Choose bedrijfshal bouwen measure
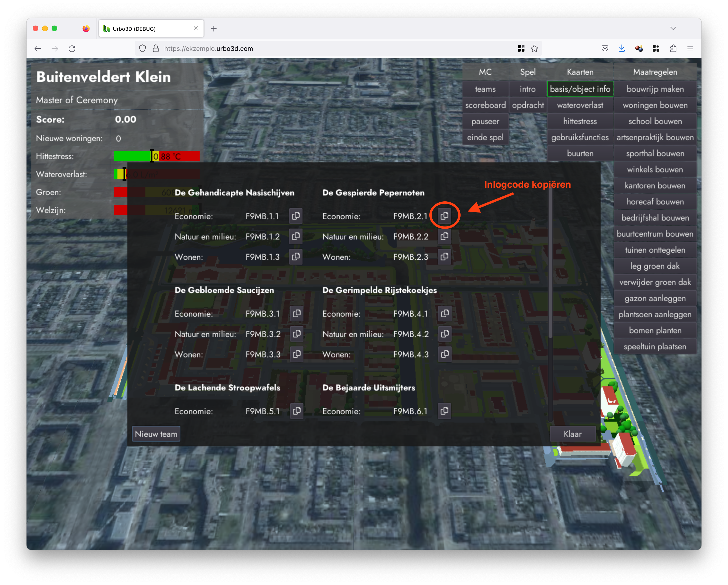This screenshot has height=585, width=728. coord(655,218)
